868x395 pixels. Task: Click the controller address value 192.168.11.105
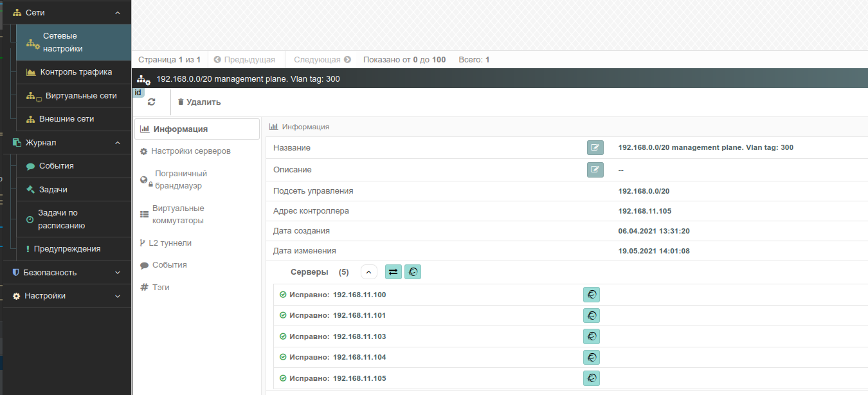pos(645,211)
